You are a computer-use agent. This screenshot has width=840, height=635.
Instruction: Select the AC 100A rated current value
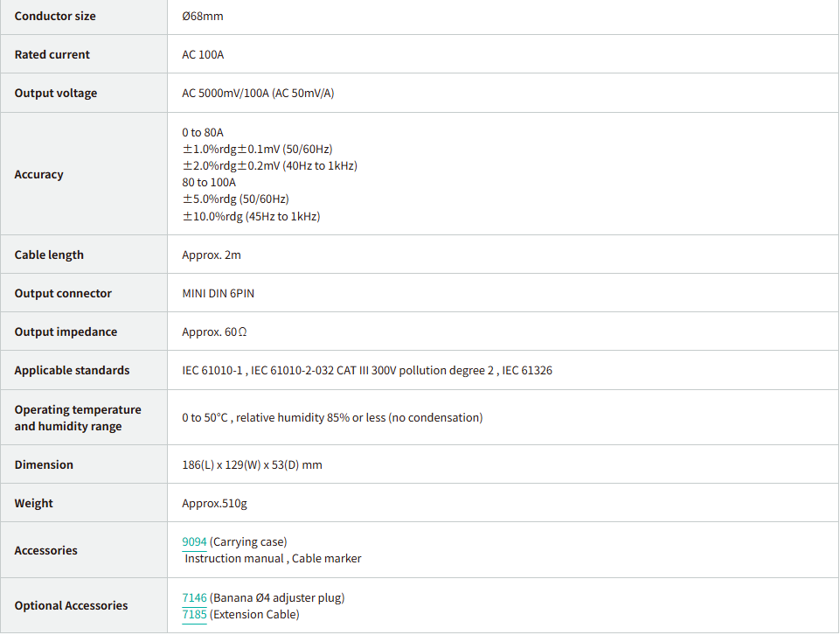click(203, 55)
